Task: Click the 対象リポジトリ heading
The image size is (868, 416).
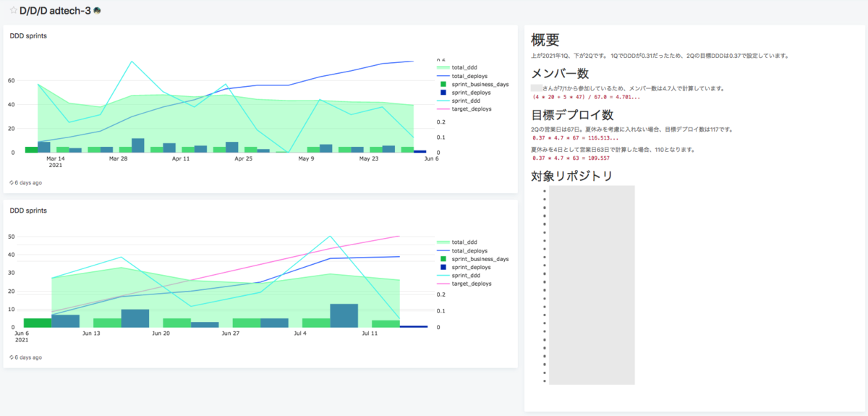Action: pos(572,176)
